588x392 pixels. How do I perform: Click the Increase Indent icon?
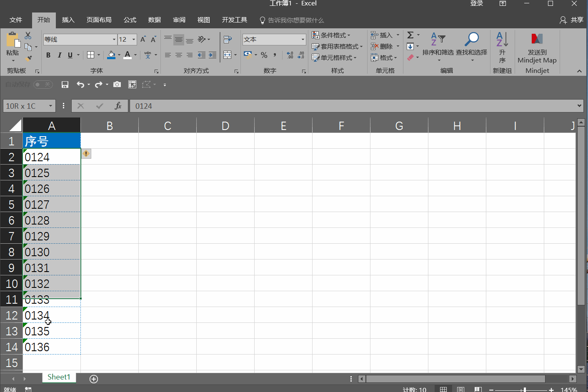pyautogui.click(x=213, y=55)
